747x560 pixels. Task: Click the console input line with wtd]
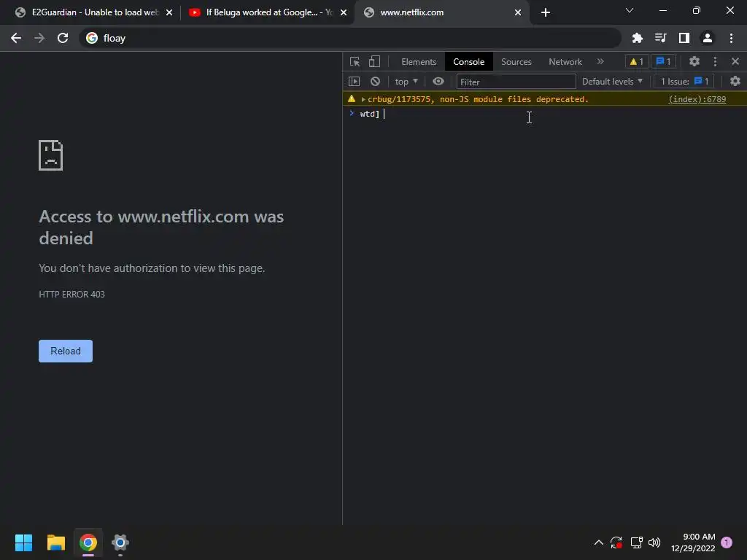[x=544, y=114]
